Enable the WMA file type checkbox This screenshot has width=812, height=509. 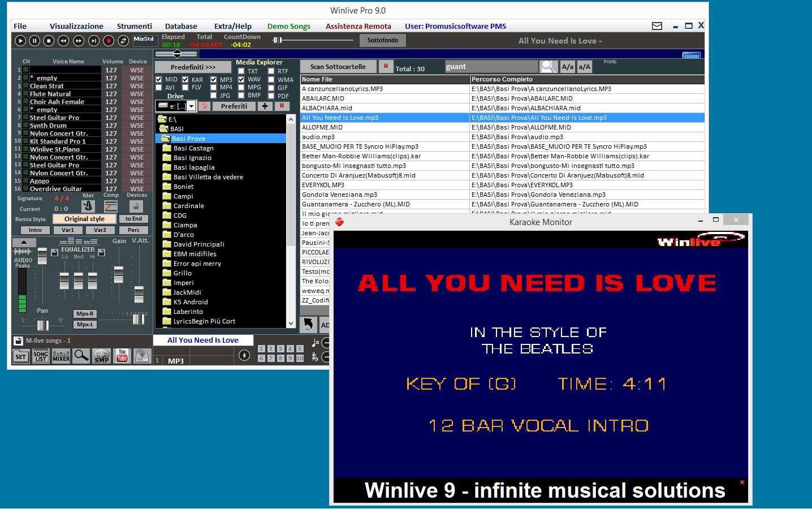coord(271,79)
